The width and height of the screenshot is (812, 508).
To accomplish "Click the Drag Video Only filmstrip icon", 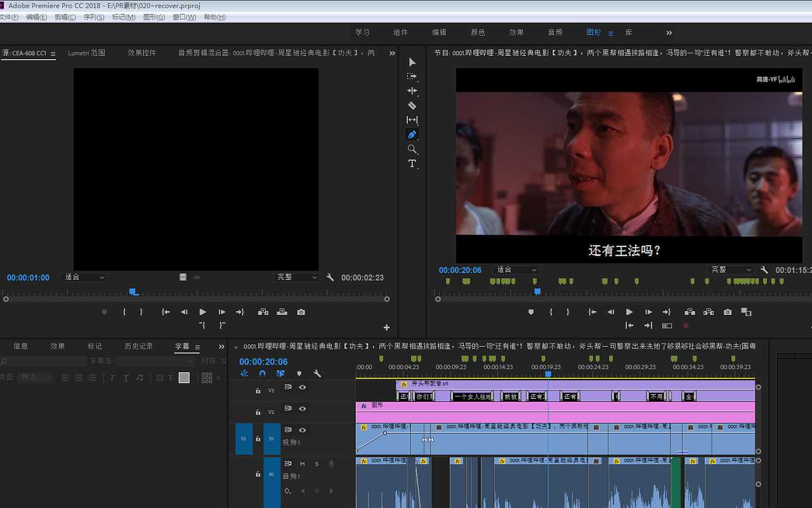I will click(x=183, y=277).
